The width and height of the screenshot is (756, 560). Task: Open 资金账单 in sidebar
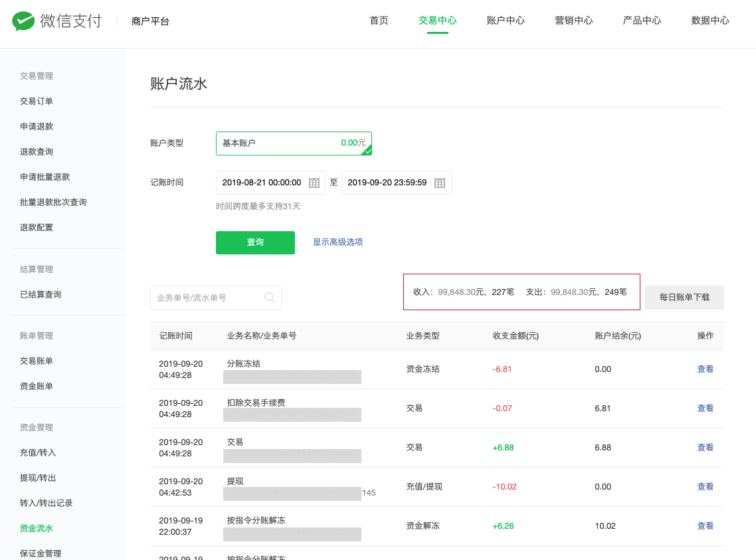36,386
